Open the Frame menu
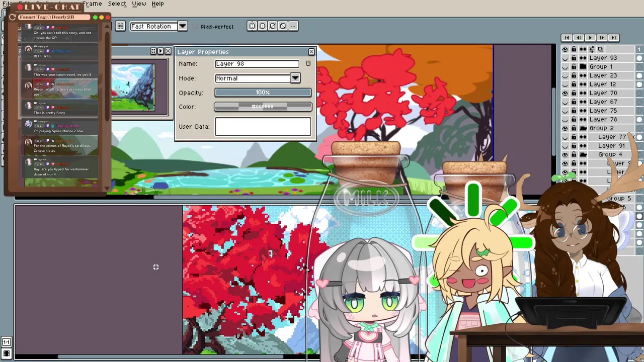This screenshot has height=362, width=644. click(x=92, y=4)
